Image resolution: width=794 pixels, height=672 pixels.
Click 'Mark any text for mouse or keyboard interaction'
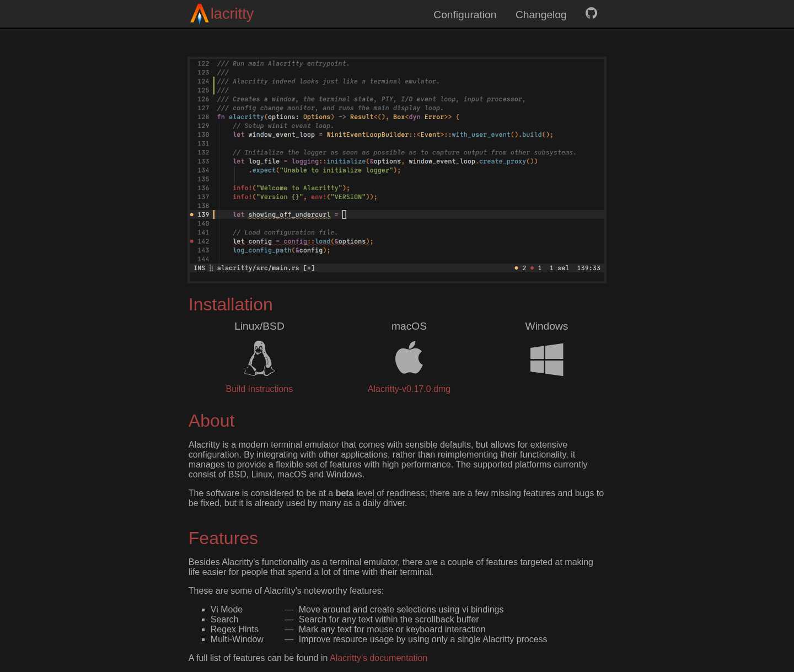click(392, 630)
